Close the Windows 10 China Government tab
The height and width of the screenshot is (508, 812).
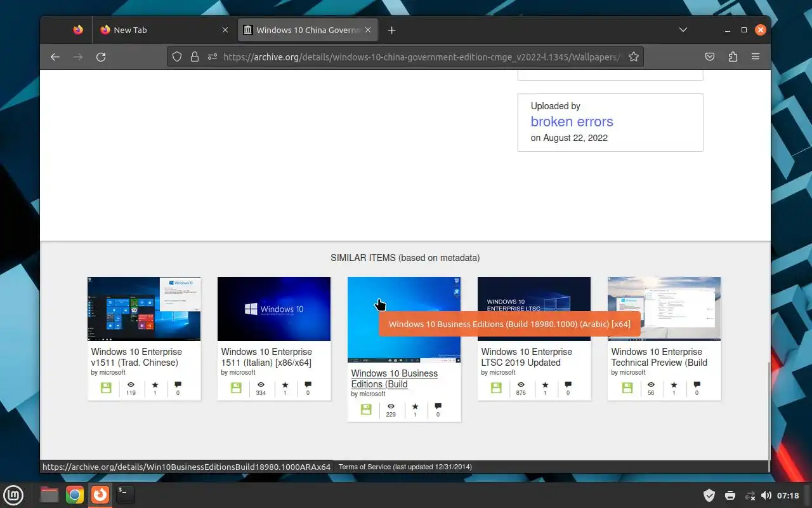369,30
